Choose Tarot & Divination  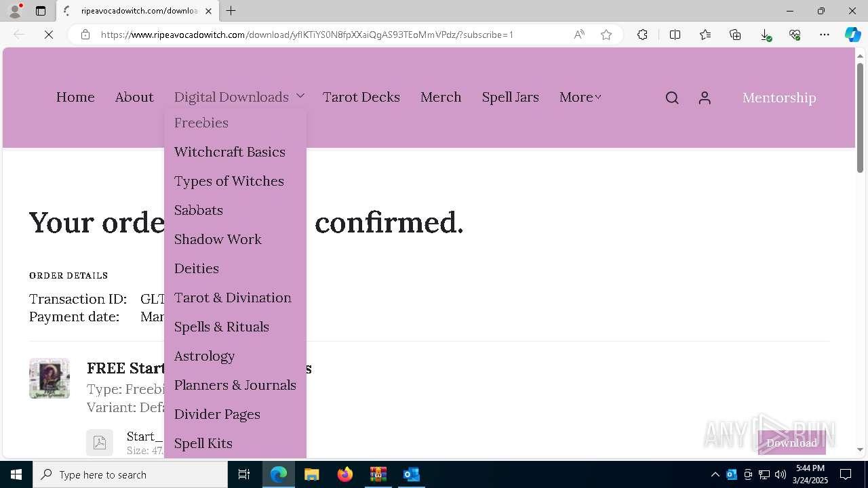click(233, 298)
